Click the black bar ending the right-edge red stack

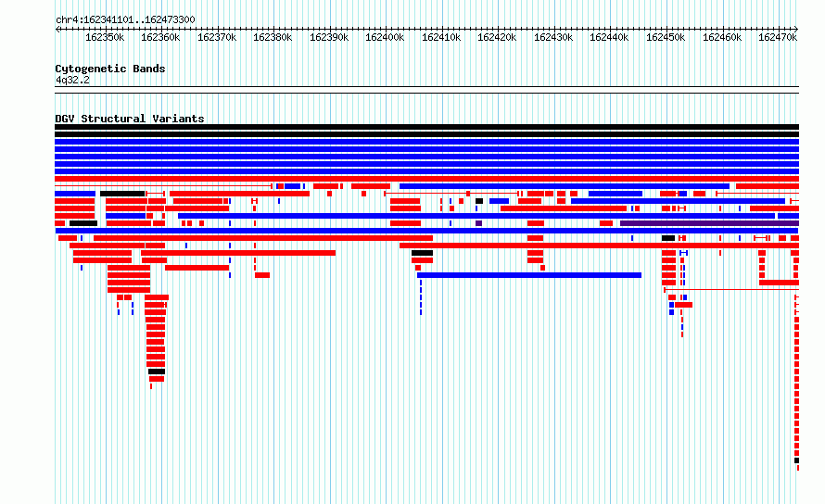pos(796,460)
